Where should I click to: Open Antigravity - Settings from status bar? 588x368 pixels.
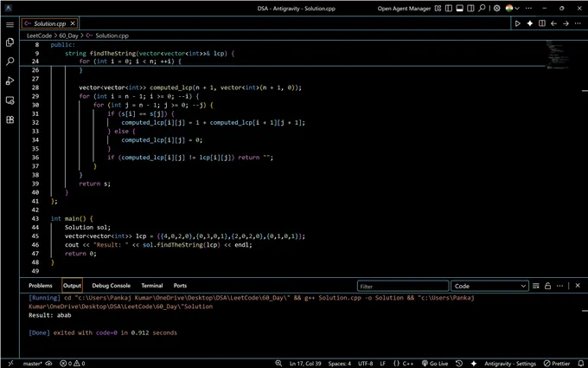point(510,364)
